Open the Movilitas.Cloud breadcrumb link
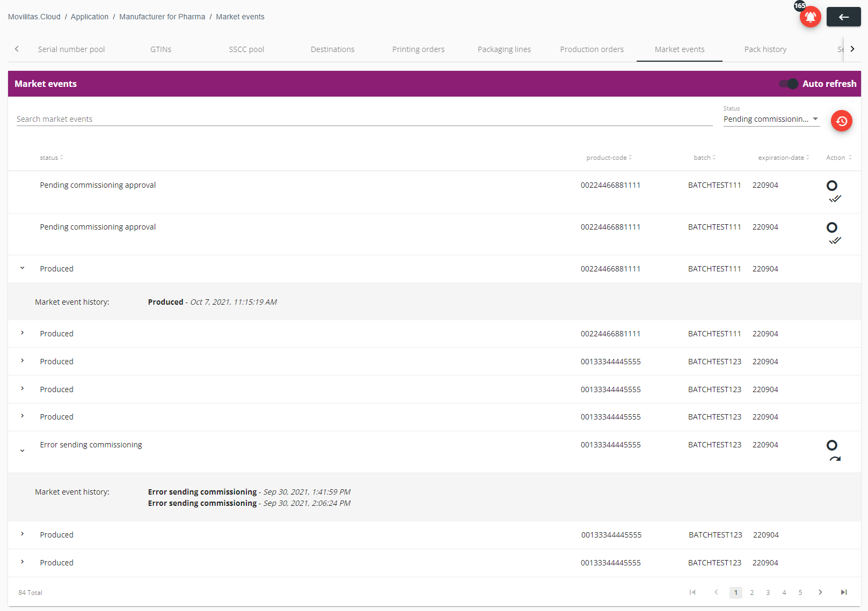The image size is (868, 611). [34, 17]
